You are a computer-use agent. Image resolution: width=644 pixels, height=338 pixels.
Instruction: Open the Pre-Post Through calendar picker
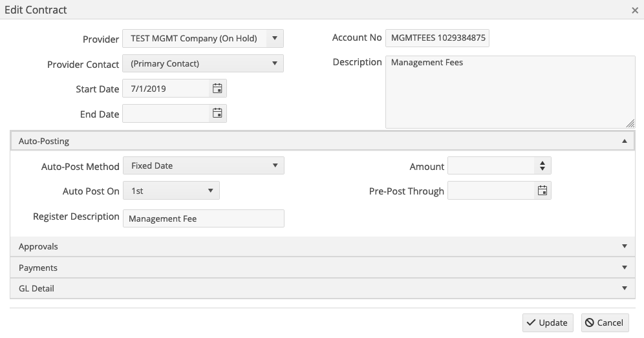click(x=542, y=191)
